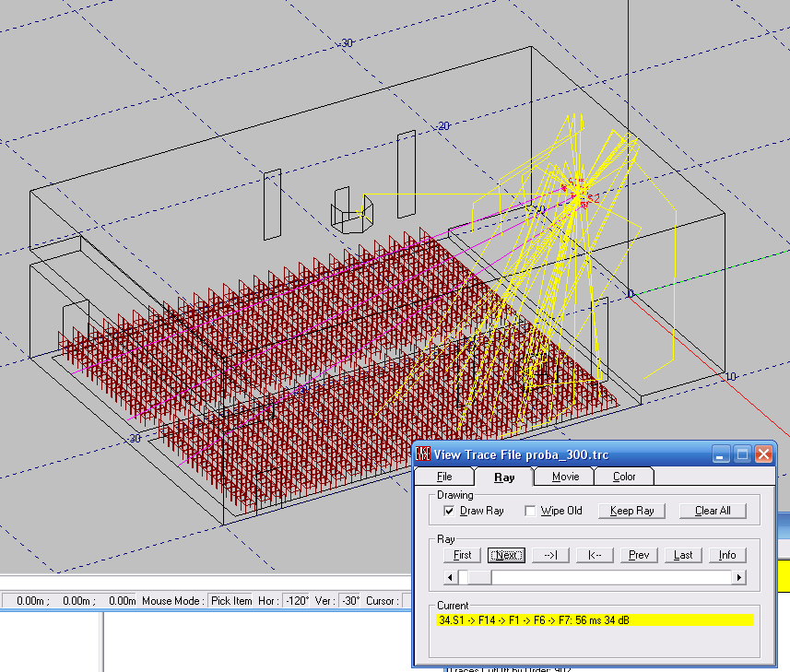790x672 pixels.
Task: Open the Color tab
Action: tap(624, 477)
